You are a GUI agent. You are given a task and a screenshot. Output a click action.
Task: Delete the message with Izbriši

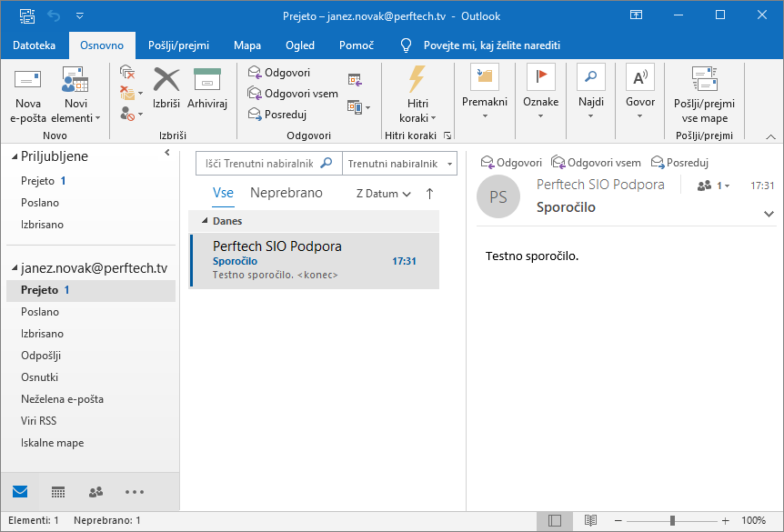(x=166, y=88)
